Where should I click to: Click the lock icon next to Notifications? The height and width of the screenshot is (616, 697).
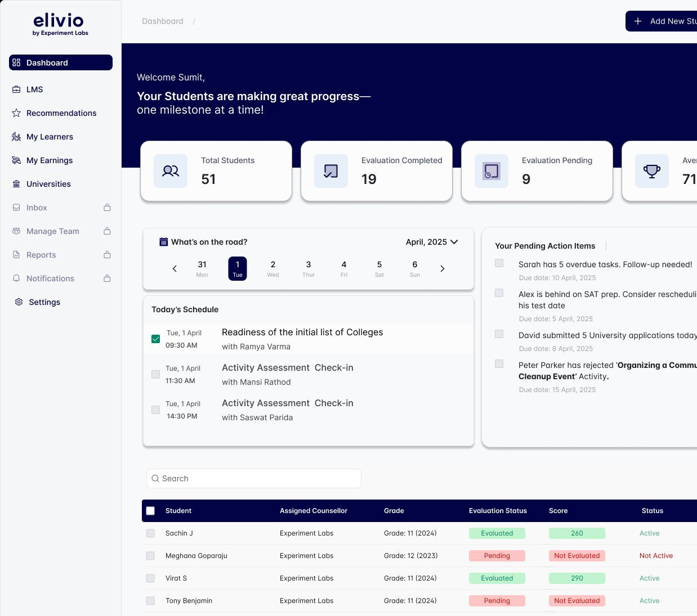[107, 278]
